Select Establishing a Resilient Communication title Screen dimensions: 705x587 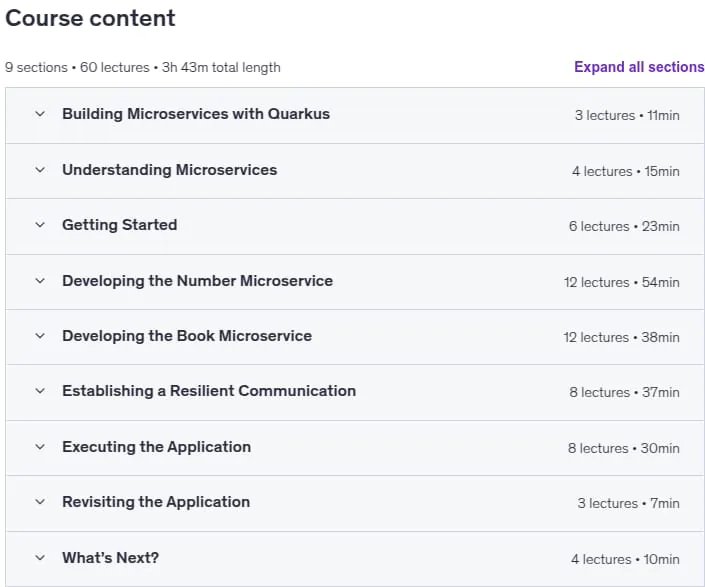pos(209,391)
